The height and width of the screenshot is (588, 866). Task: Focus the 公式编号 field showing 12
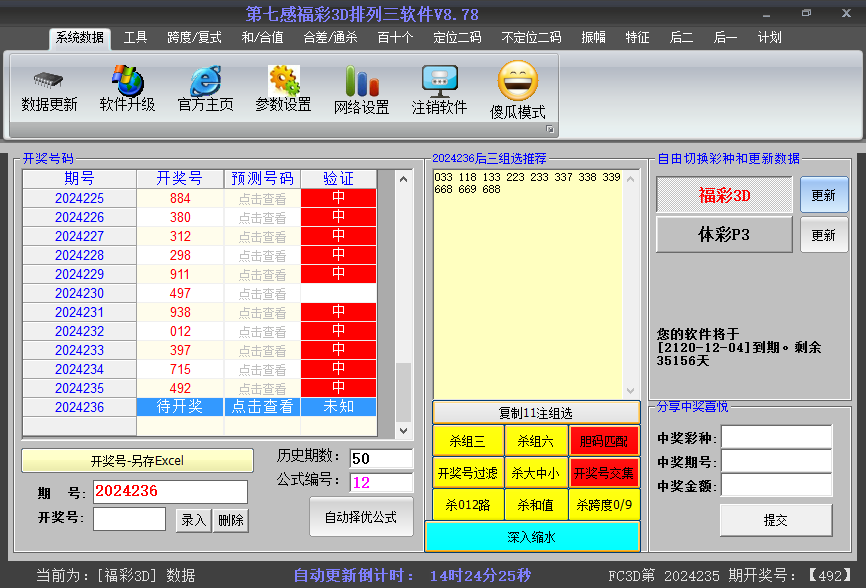tap(381, 482)
